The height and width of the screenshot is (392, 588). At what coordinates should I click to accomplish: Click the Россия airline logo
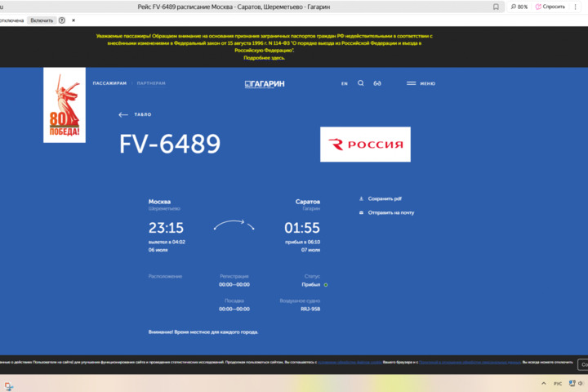tap(365, 145)
